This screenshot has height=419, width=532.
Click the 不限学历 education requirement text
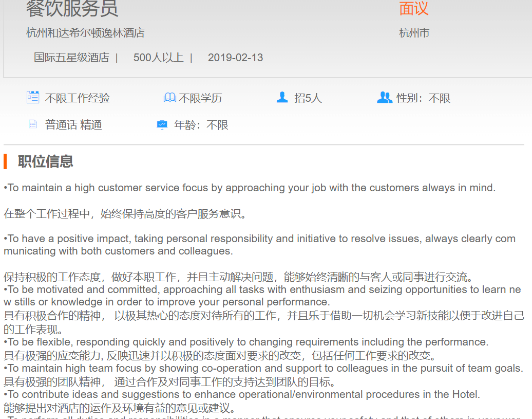click(200, 98)
